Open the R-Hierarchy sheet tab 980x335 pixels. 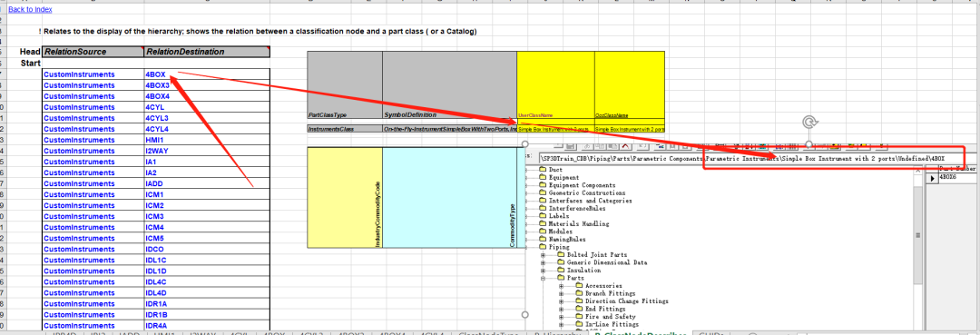(x=556, y=334)
